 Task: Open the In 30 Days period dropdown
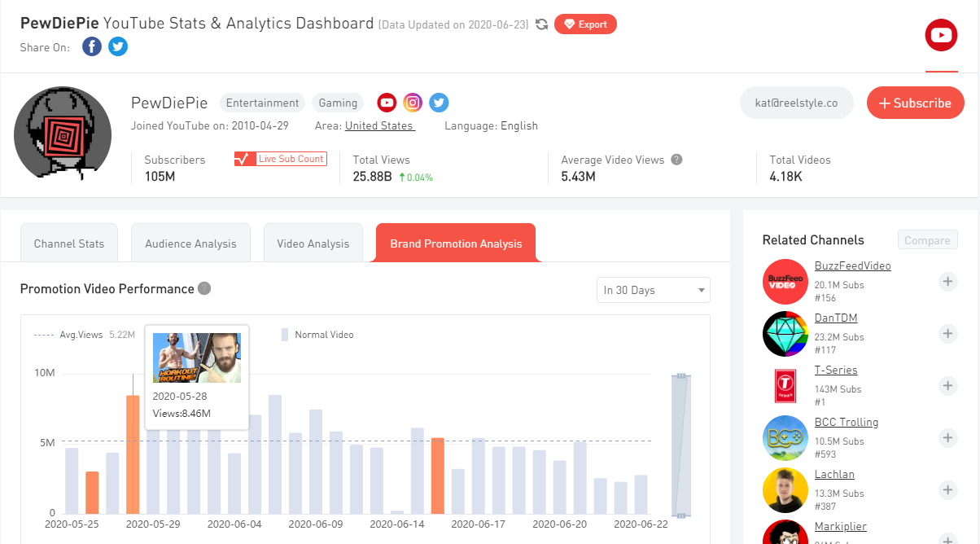pyautogui.click(x=653, y=290)
